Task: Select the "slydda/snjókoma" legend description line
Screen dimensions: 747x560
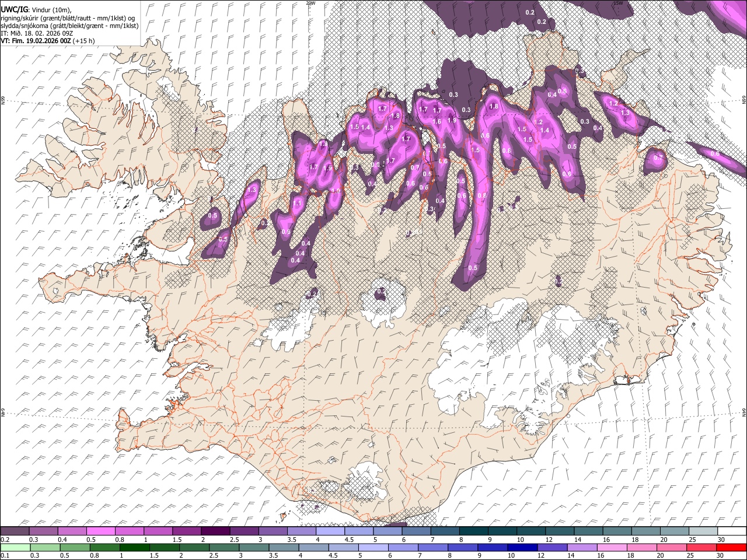Action: [x=69, y=26]
